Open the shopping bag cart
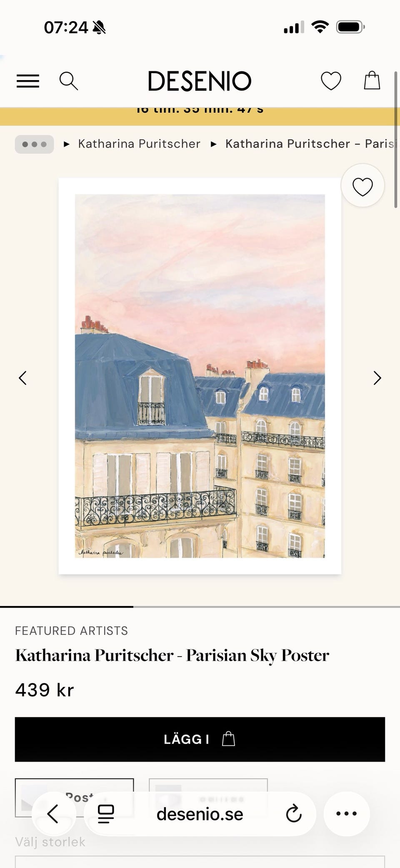This screenshot has height=868, width=400. pos(372,80)
